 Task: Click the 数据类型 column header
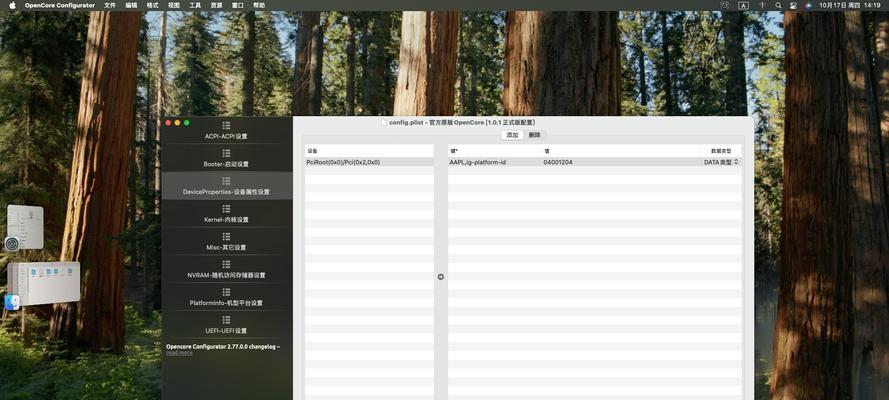(721, 151)
